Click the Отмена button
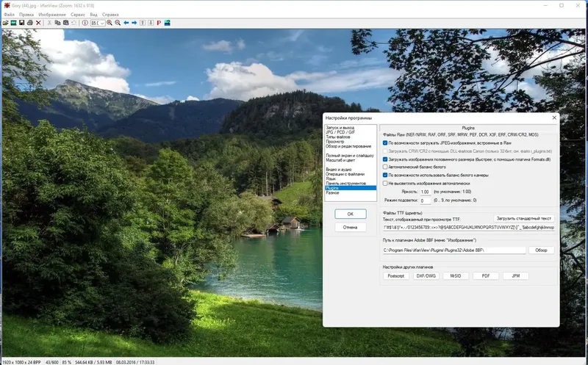This screenshot has height=365, width=588. pos(351,227)
